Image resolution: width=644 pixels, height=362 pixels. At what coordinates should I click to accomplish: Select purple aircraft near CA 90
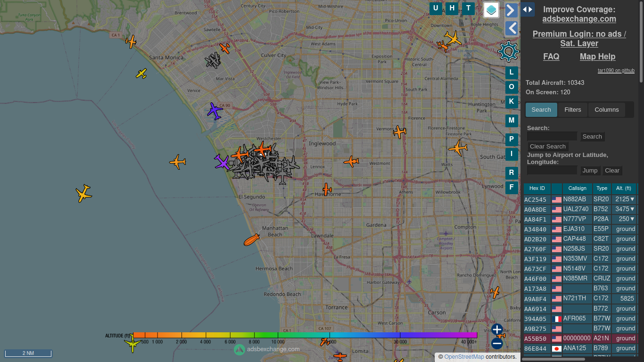(x=215, y=111)
